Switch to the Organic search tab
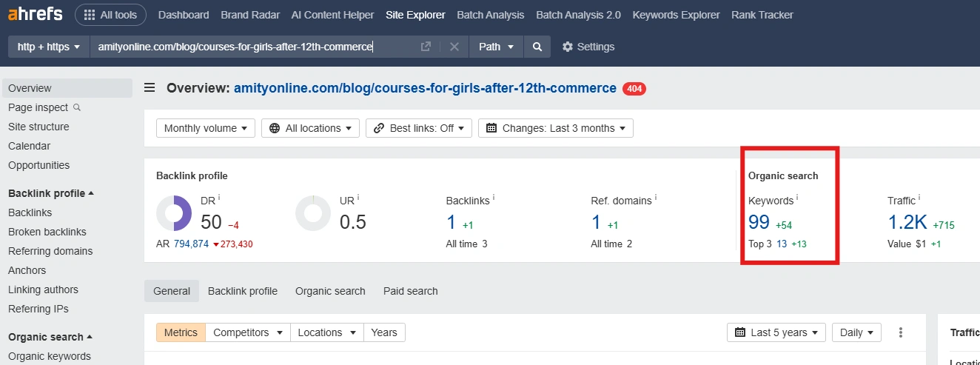Viewport: 980px width, 365px height. pyautogui.click(x=330, y=291)
